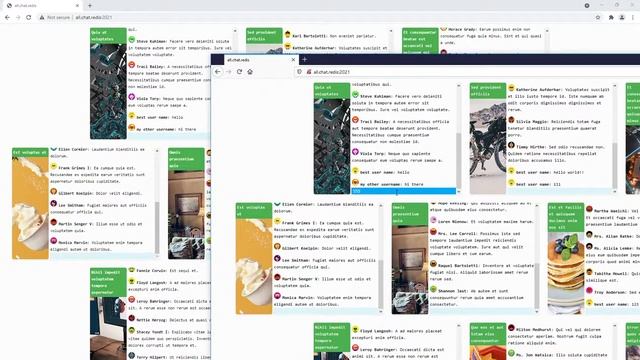Click Silvia Maggio's avatar in Firefox
The image size is (640, 360).
[511, 120]
